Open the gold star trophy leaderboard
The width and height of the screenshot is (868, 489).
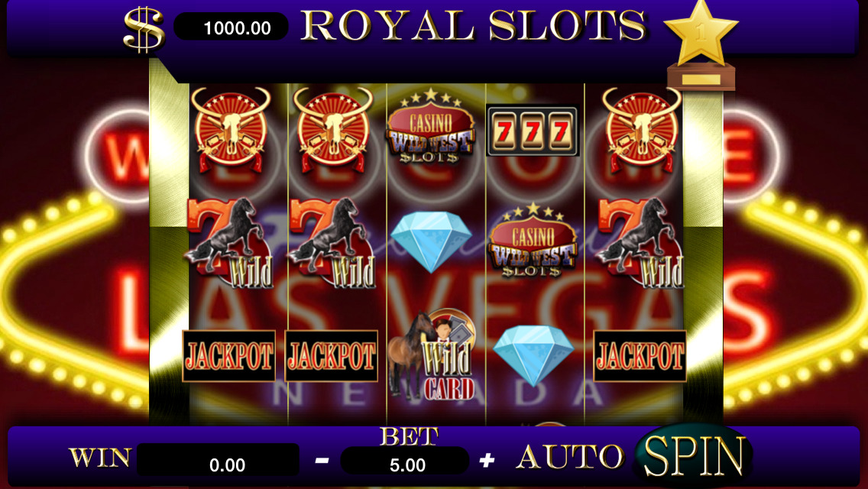(701, 45)
